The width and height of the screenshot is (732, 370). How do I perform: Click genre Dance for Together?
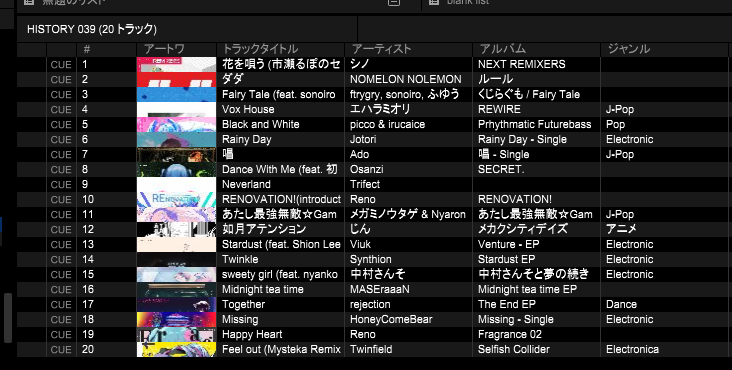click(621, 305)
